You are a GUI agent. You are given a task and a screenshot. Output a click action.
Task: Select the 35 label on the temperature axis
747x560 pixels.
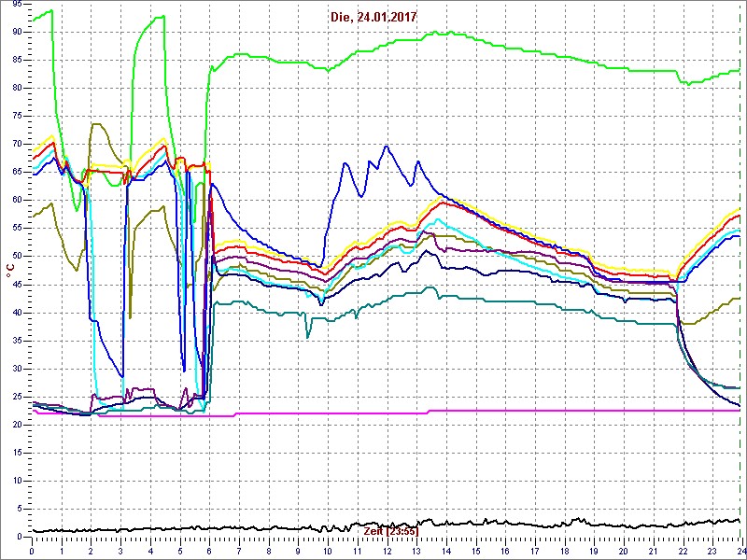17,341
